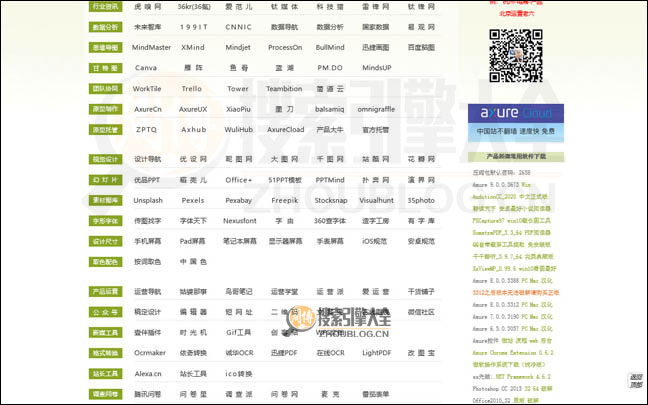Go to the BullMind link
648x405 pixels.
pyautogui.click(x=330, y=48)
